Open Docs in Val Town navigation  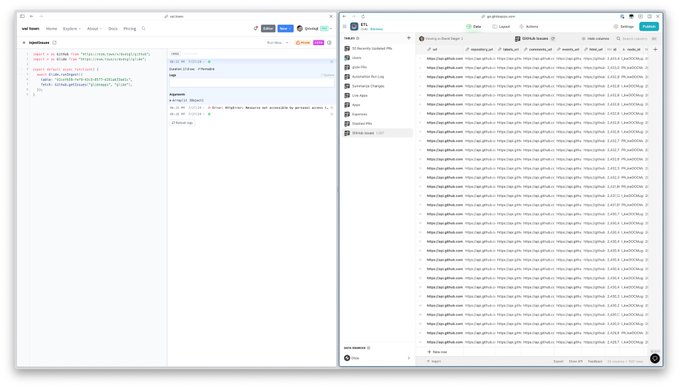113,29
